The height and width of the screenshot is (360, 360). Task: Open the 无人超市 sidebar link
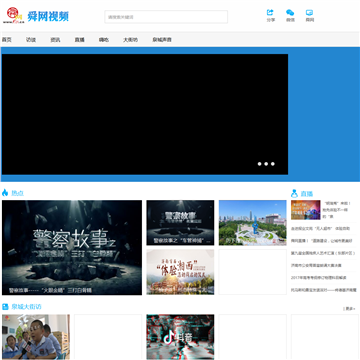point(320,229)
